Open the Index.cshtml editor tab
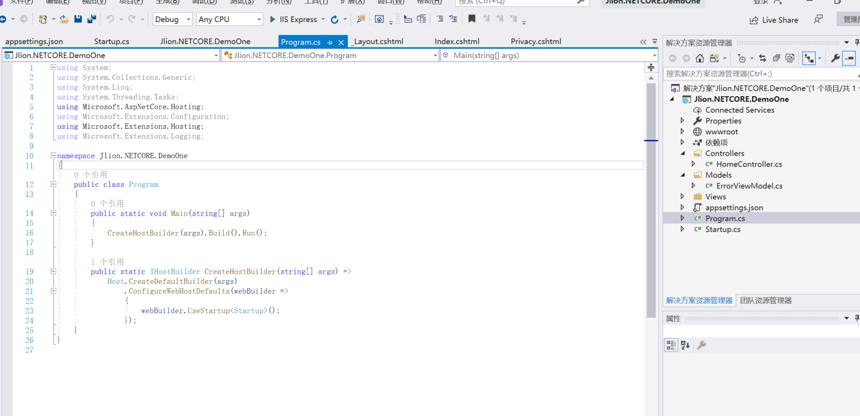The width and height of the screenshot is (860, 416). [x=457, y=41]
